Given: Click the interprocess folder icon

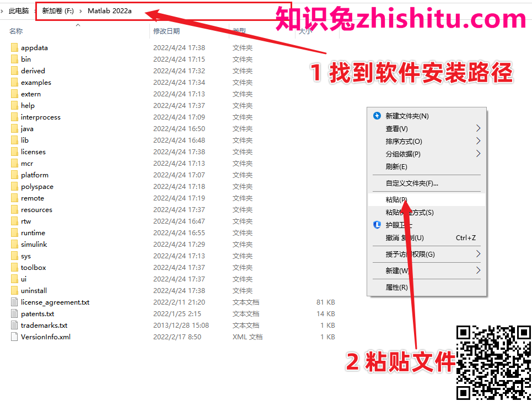Looking at the screenshot, I should (14, 117).
